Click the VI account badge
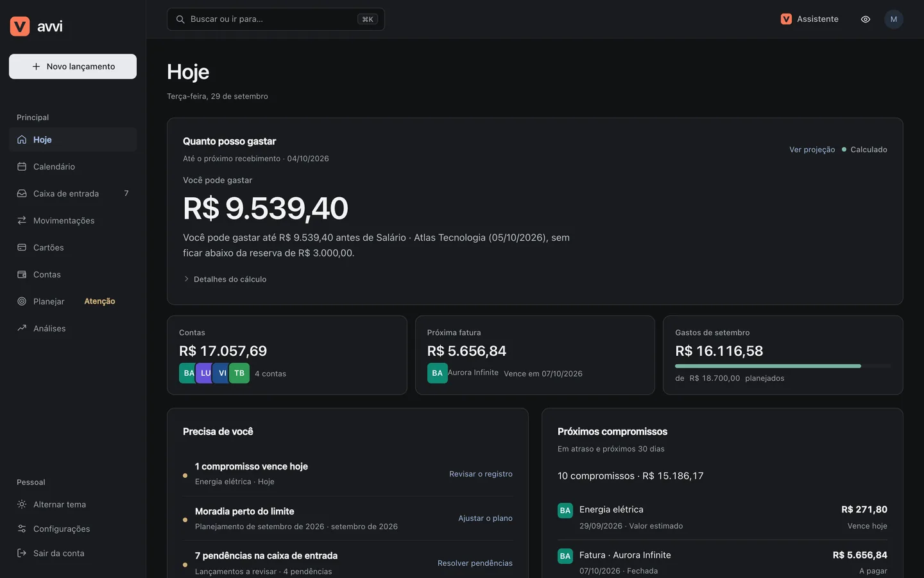The height and width of the screenshot is (578, 924). coord(222,373)
